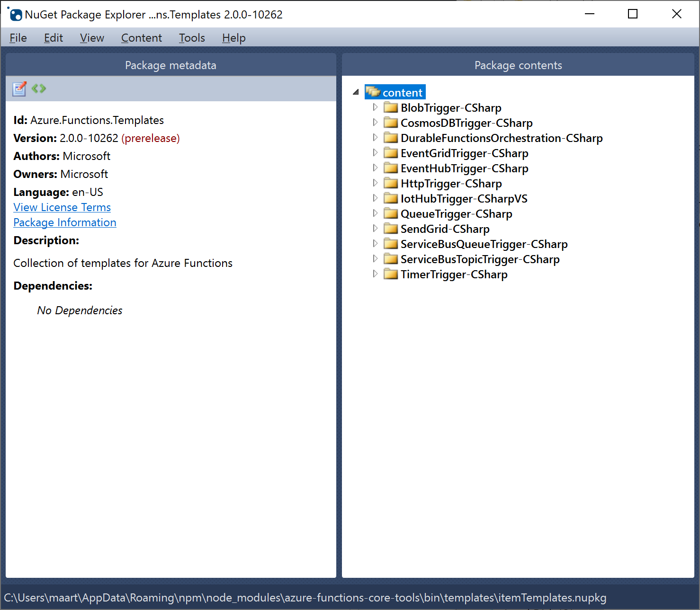
Task: Click the open content folder icon
Action: [372, 91]
